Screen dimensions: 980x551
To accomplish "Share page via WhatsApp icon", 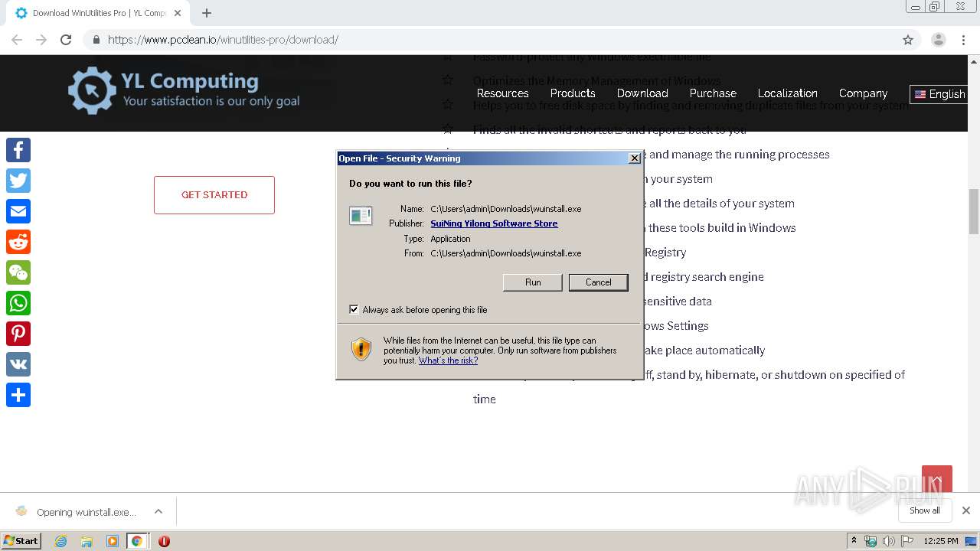I will 18,303.
